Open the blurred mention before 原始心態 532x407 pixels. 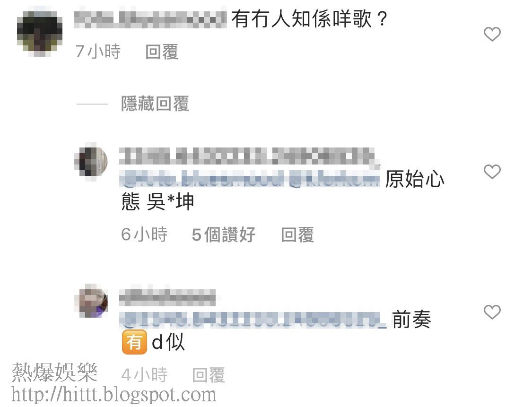pyautogui.click(x=250, y=179)
